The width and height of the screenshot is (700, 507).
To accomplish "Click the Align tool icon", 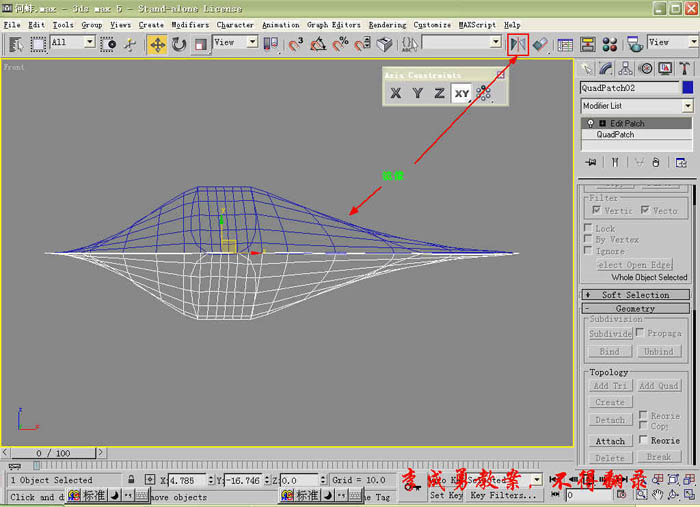I will pos(541,45).
